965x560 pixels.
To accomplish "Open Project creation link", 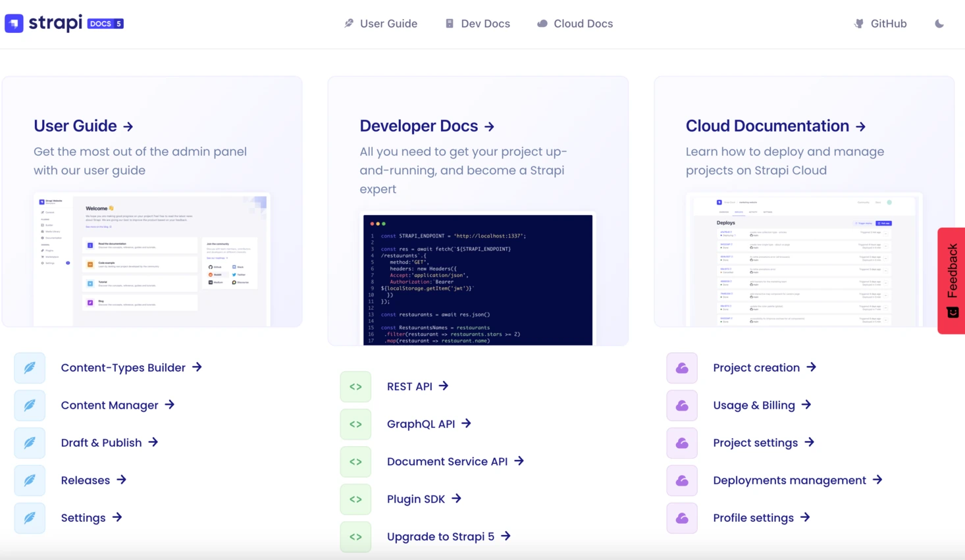I will pos(765,368).
